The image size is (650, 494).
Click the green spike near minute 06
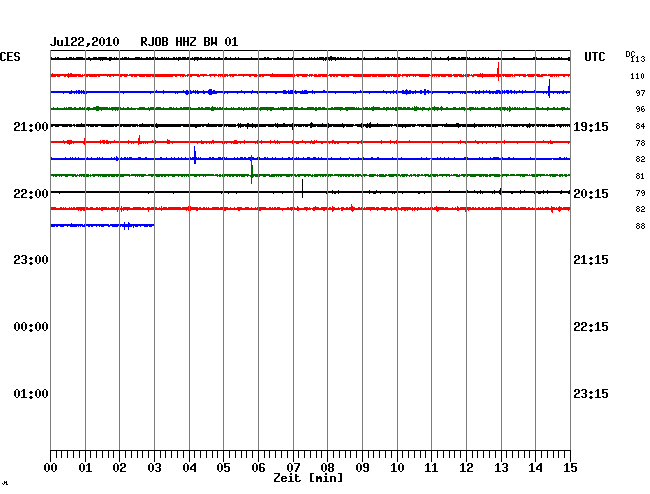(252, 170)
